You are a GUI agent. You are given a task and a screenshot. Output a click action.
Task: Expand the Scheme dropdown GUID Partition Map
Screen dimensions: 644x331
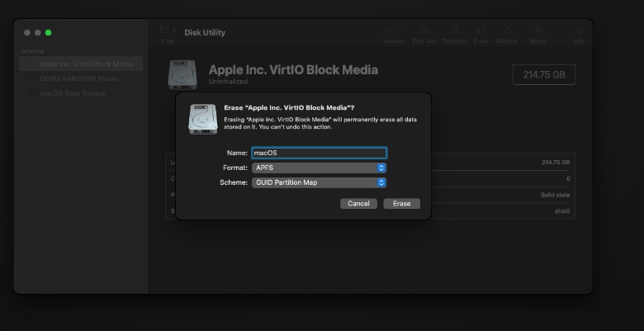pos(319,182)
